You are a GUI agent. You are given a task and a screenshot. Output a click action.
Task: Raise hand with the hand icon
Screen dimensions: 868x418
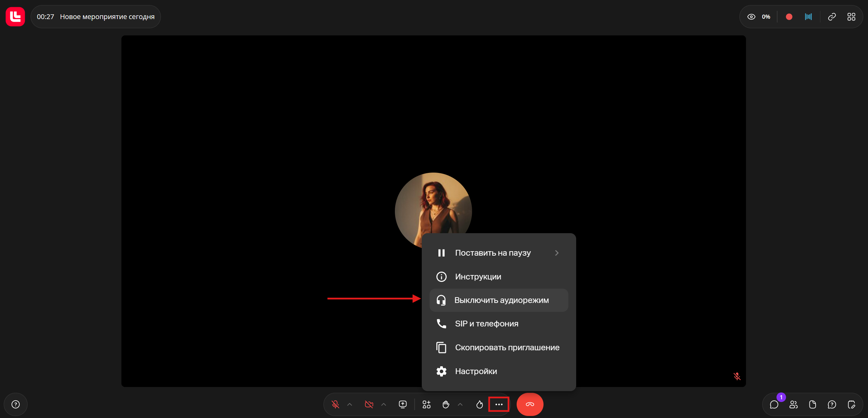coord(446,404)
